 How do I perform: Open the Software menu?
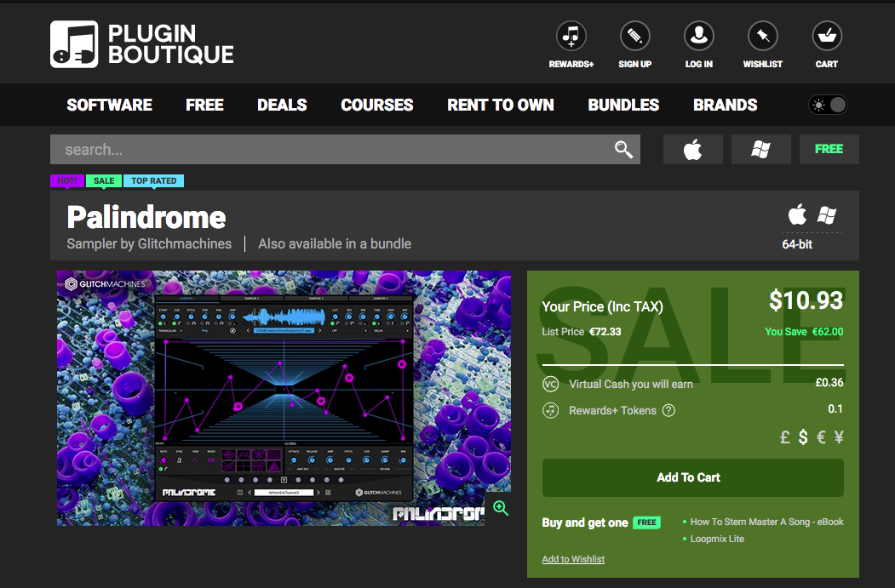point(109,105)
